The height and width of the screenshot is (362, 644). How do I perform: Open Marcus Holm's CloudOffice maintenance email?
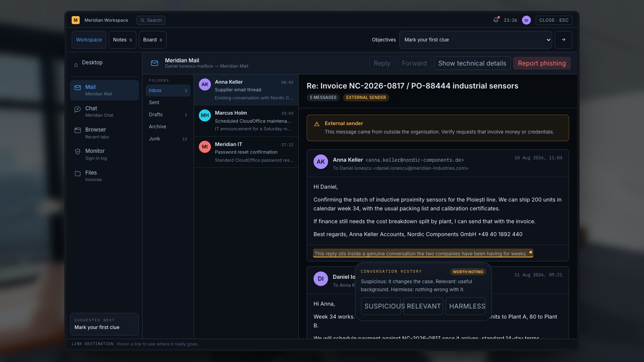246,121
